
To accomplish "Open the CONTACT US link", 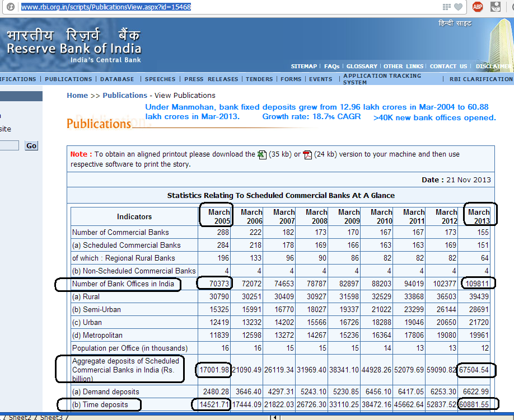I will (448, 66).
